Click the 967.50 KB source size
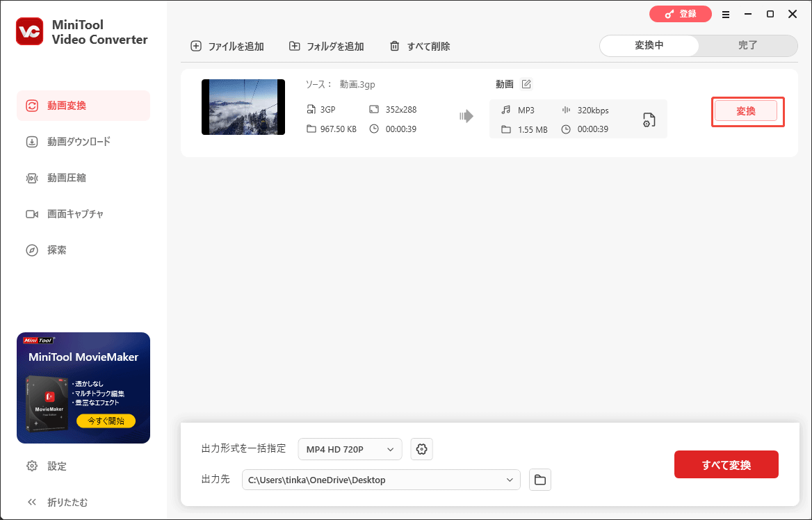812x520 pixels. 338,129
